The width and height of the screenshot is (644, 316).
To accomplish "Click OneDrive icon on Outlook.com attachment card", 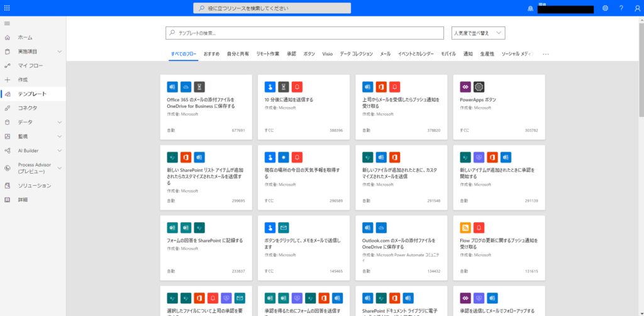I will (381, 228).
